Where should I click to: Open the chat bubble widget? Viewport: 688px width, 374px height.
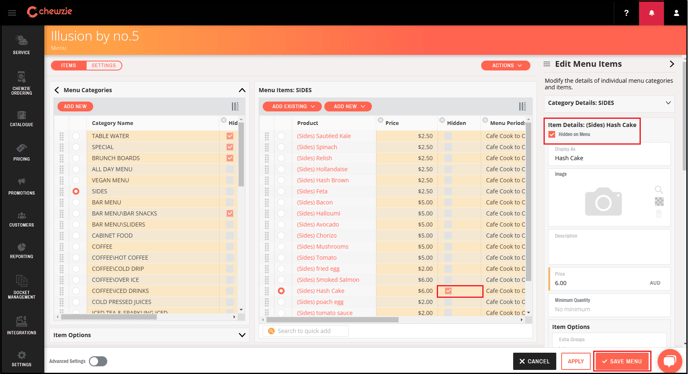[x=670, y=361]
